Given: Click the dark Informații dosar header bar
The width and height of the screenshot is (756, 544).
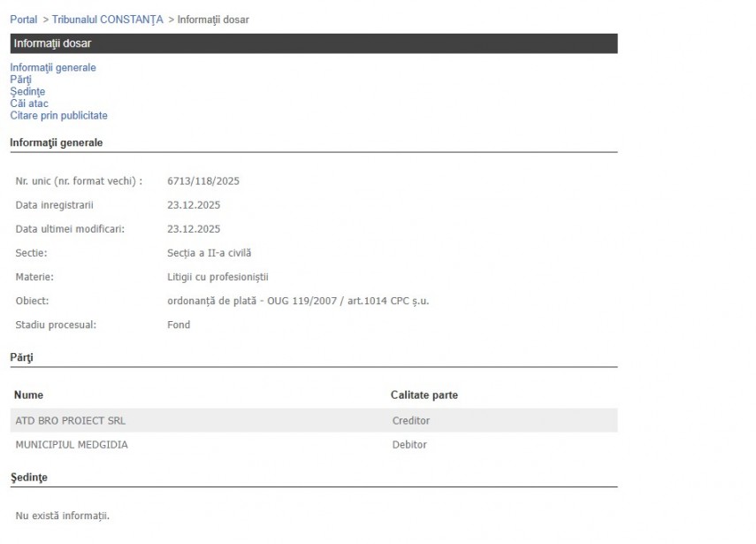Looking at the screenshot, I should 313,43.
